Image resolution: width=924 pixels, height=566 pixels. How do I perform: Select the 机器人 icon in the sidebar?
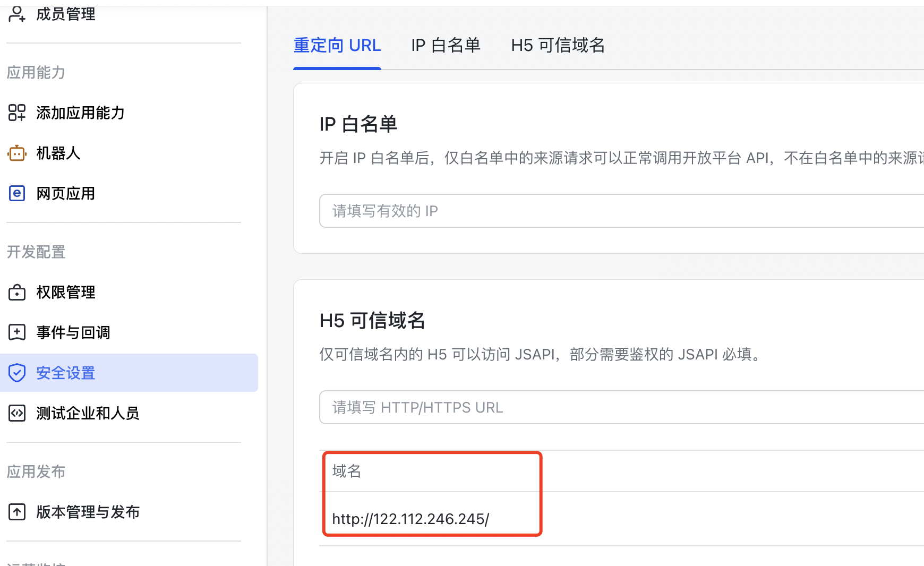coord(16,153)
